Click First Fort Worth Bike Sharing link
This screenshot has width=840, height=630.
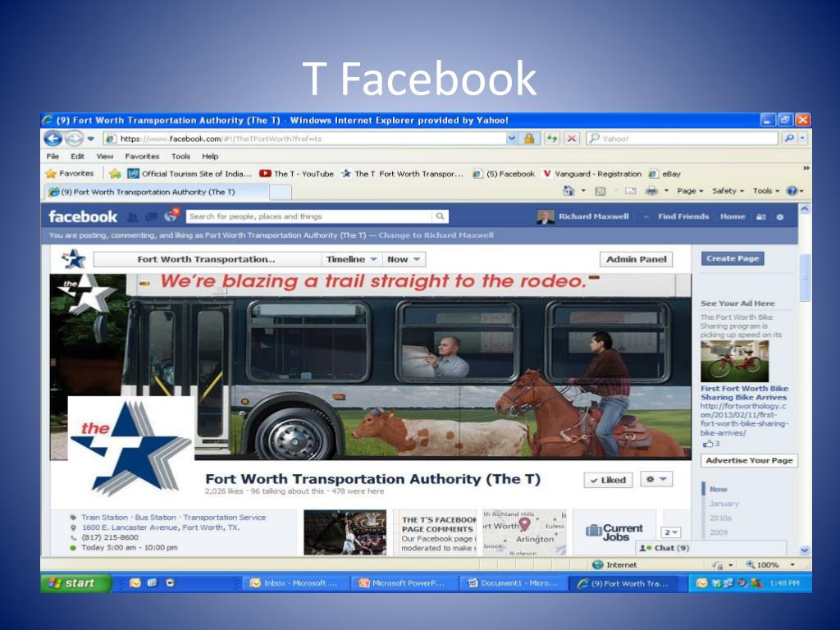click(x=744, y=393)
